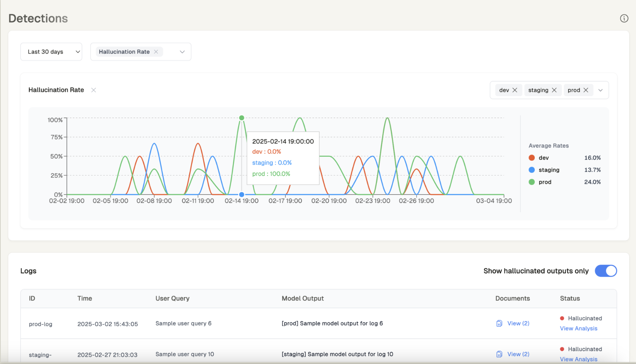This screenshot has width=636, height=364.
Task: Click staging blue legend dot
Action: pyautogui.click(x=532, y=170)
